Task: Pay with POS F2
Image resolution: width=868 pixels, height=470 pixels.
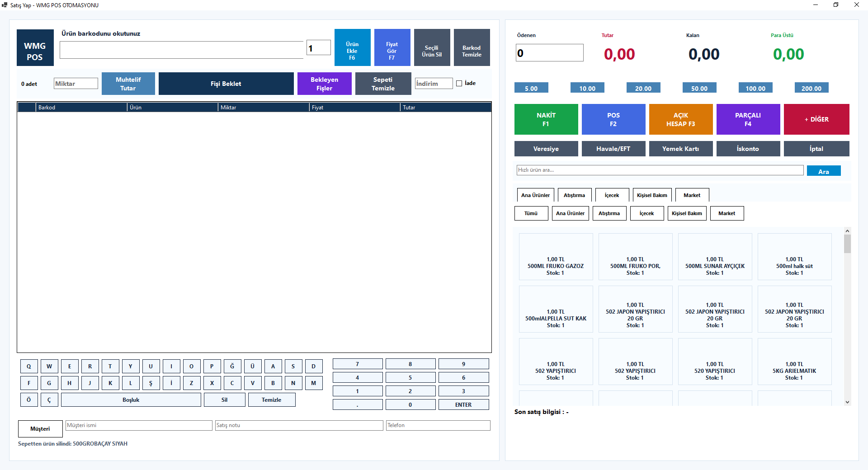Action: (613, 119)
